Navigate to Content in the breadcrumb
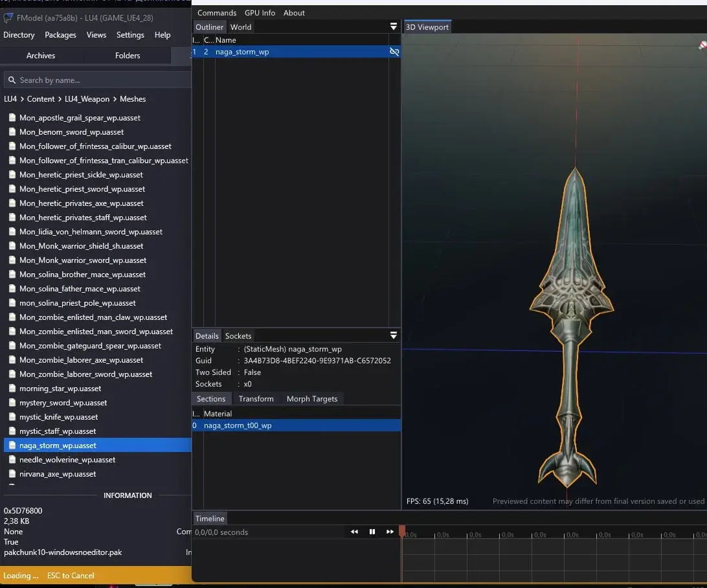The height and width of the screenshot is (588, 707). (x=41, y=98)
